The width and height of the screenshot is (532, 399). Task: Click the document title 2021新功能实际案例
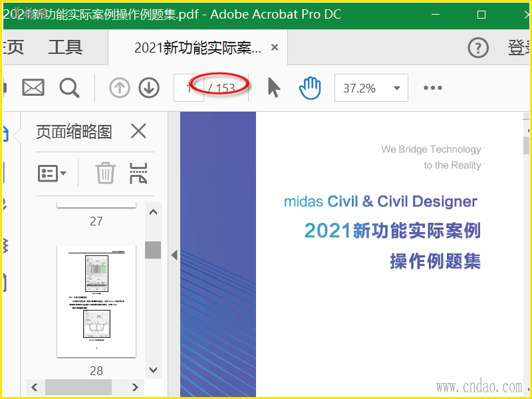tap(392, 231)
